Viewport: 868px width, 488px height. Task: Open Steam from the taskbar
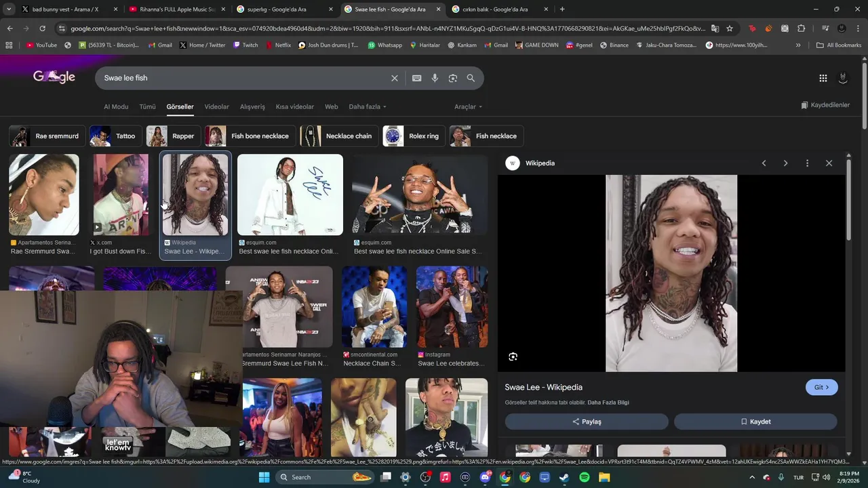coord(564,477)
